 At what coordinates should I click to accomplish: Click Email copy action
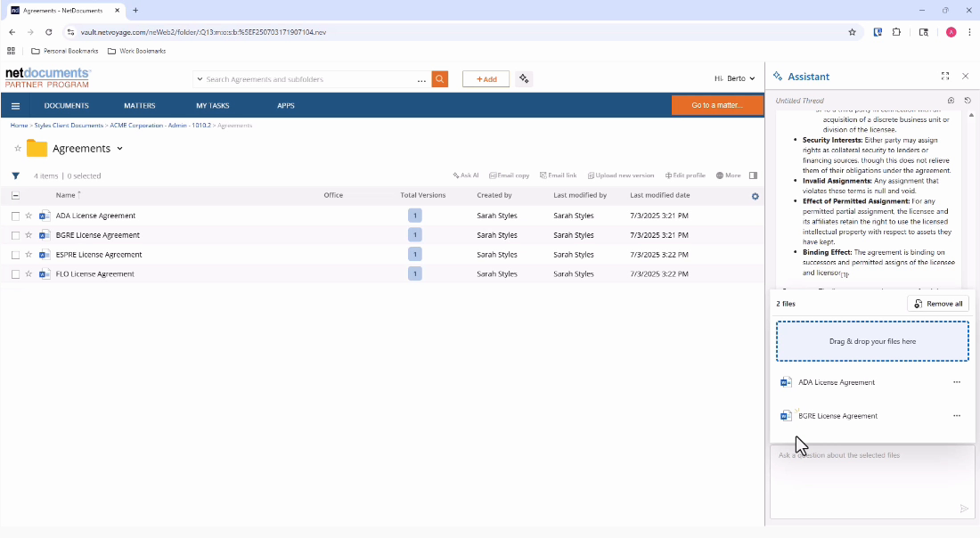(509, 175)
